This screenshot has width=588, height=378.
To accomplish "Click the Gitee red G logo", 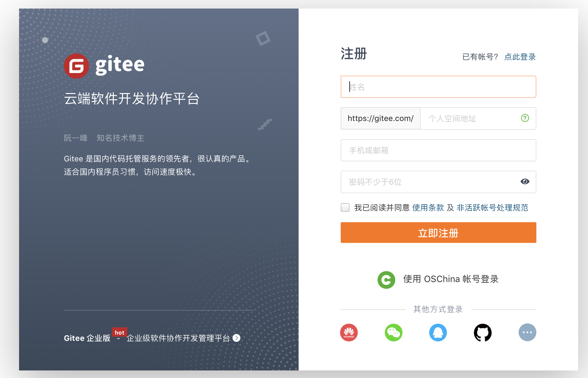I will tap(76, 66).
